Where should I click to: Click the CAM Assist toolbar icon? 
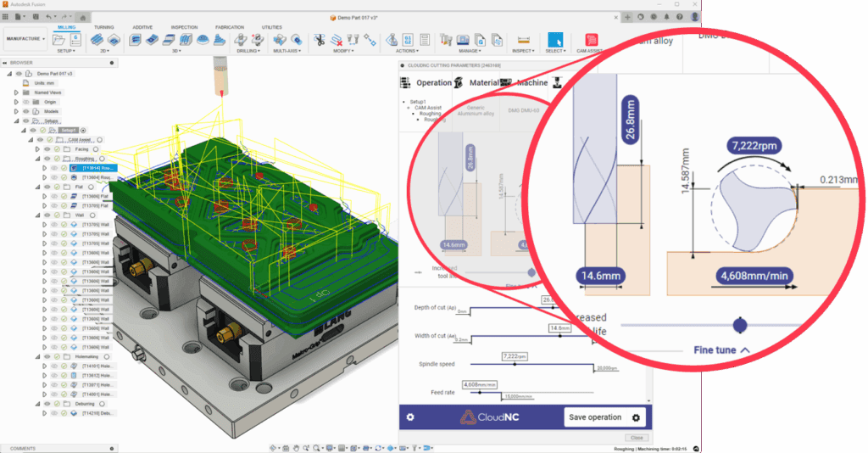point(591,39)
